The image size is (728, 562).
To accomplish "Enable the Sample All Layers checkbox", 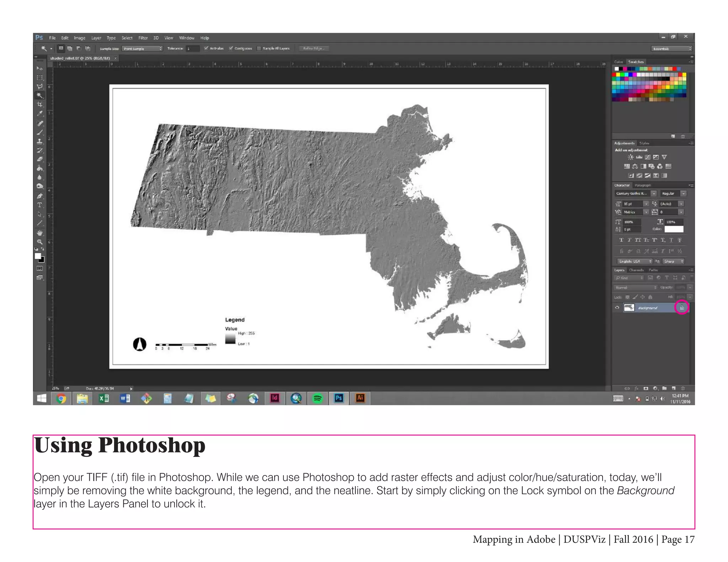I will click(259, 48).
